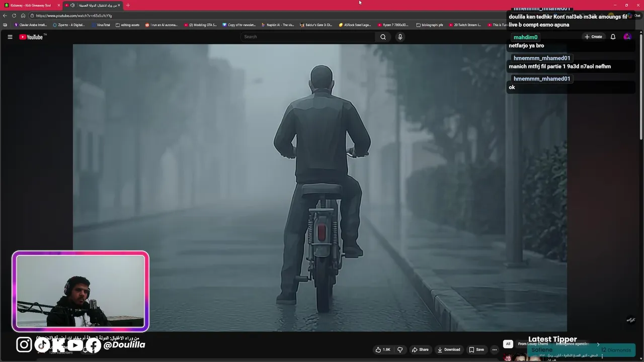Start voice search with microphone icon
644x362 pixels.
(400, 37)
